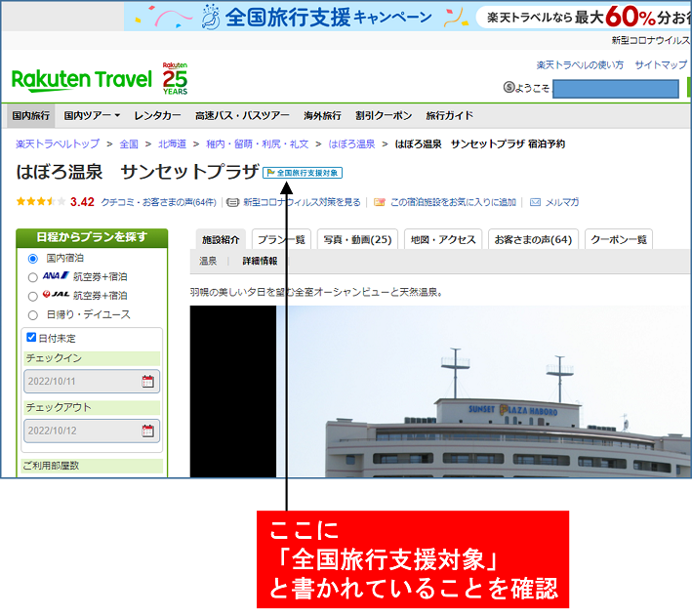Click the COVID measures mask icon
The width and height of the screenshot is (692, 616).
[x=232, y=202]
